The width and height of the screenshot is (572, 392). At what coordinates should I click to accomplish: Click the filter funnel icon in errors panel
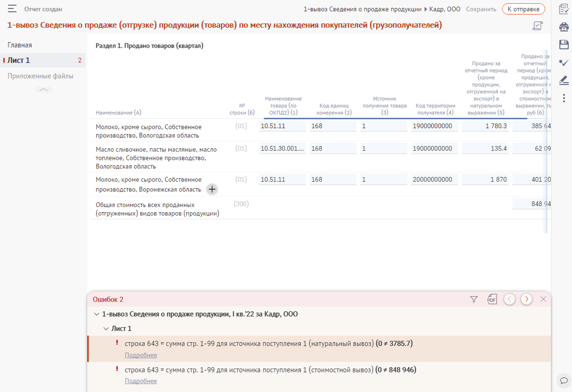(474, 299)
